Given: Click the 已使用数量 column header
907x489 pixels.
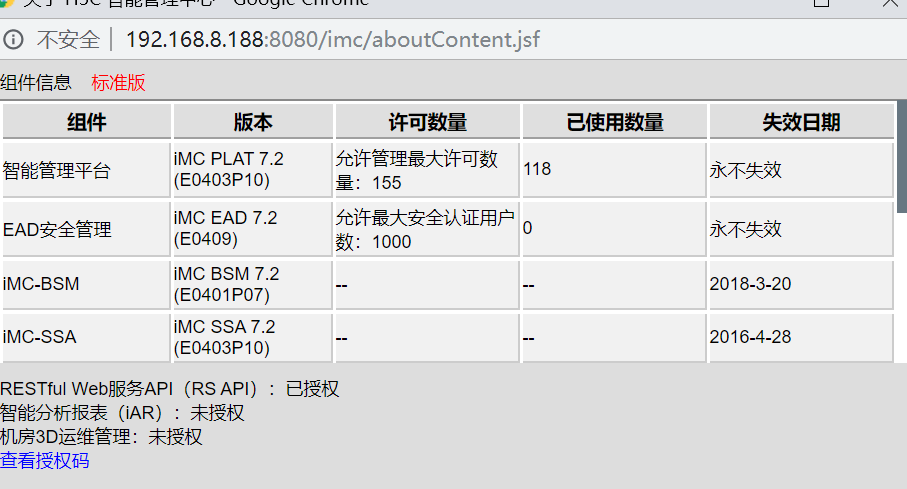Looking at the screenshot, I should 615,122.
